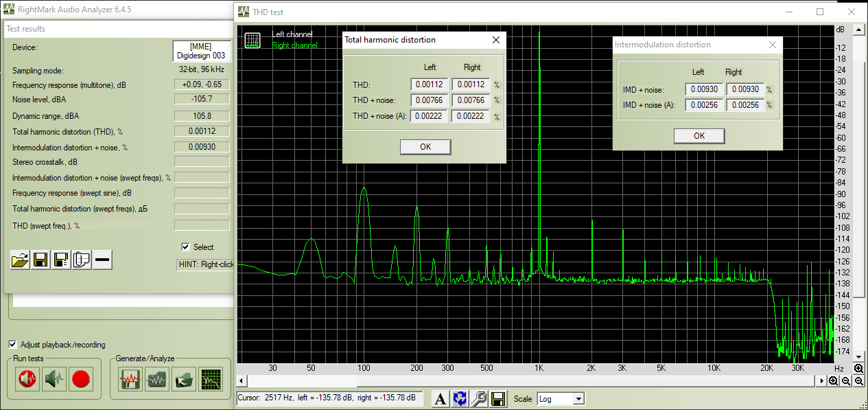Close the Total harmonic distortion dialog
This screenshot has height=410, width=868.
click(496, 40)
